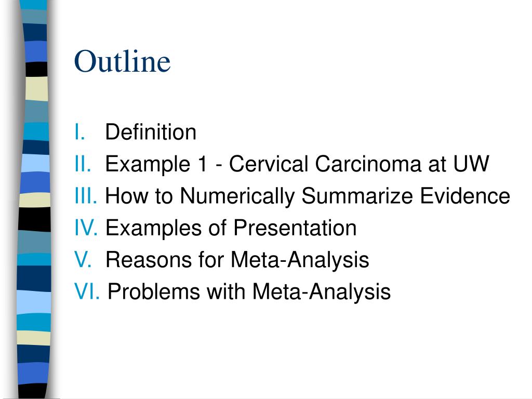Click the decorative striped ribbon border

point(34,199)
